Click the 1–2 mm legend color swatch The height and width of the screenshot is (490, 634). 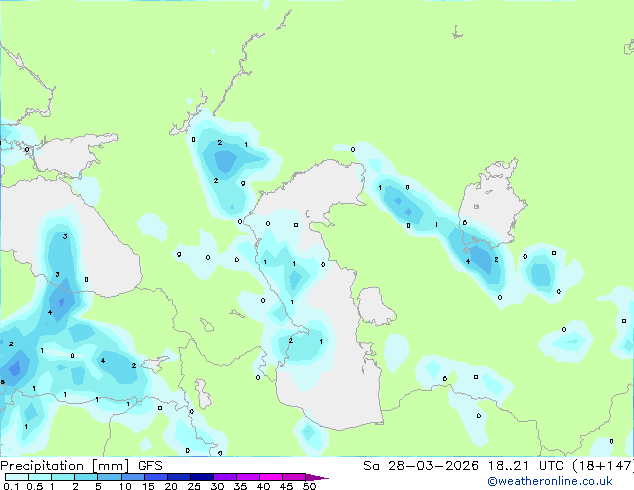[x=63, y=477]
